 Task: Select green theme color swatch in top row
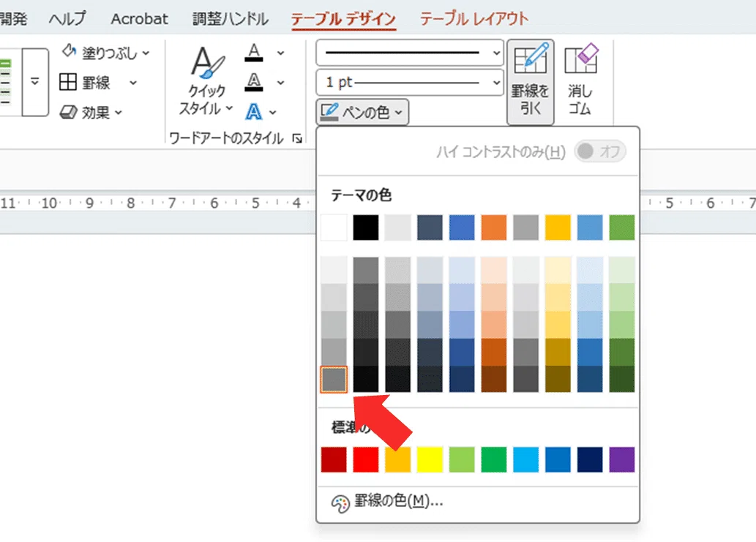coord(622,227)
